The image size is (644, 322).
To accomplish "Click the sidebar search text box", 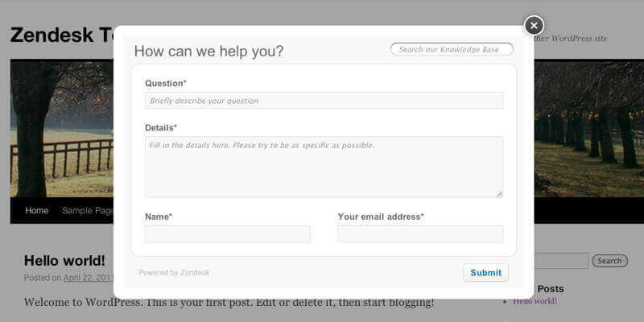I will pos(561,261).
